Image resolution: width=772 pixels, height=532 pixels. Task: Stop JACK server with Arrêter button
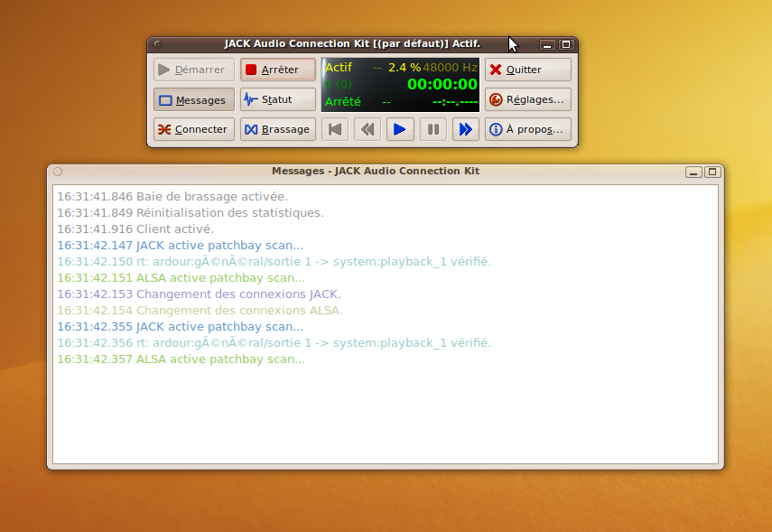278,70
